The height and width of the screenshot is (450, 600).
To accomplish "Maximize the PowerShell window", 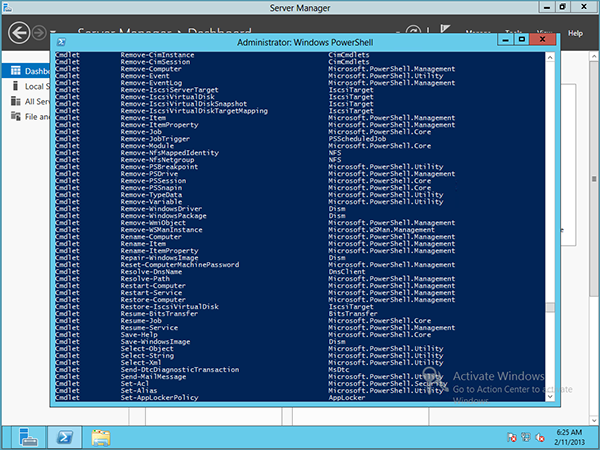I will 522,39.
